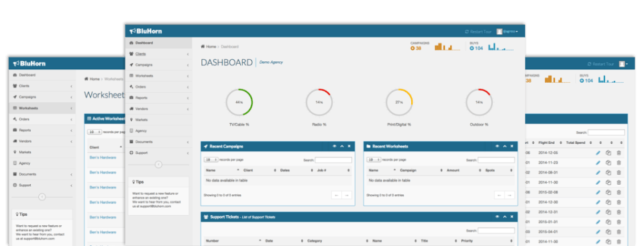The width and height of the screenshot is (644, 246).
Task: Collapse the Recent Worksheets panel with up chevron
Action: 504,146
